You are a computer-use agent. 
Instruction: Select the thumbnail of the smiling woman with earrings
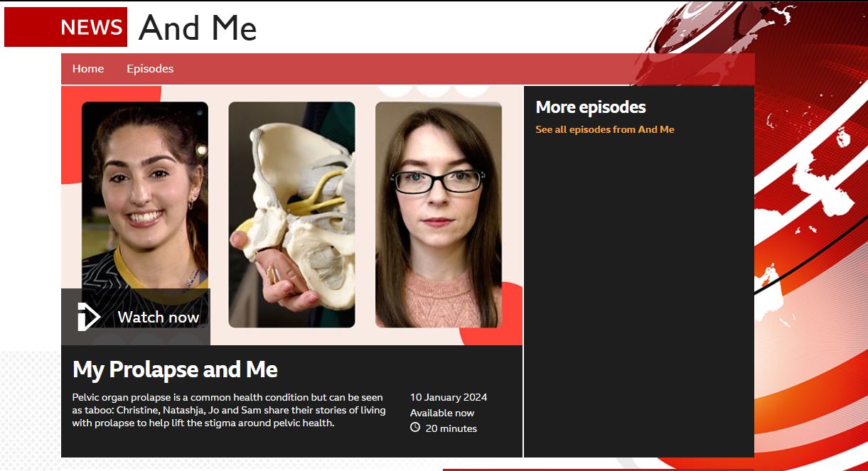click(145, 195)
